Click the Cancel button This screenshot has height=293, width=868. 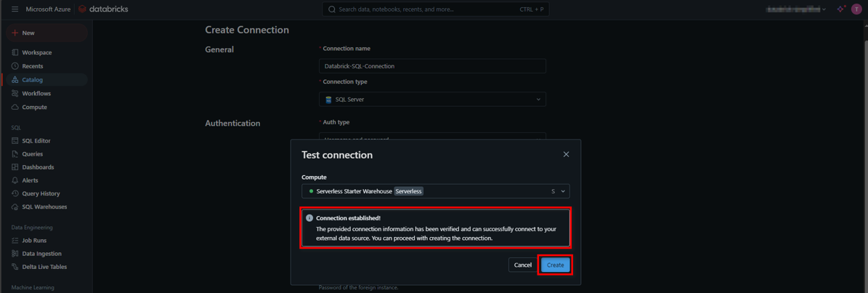522,265
